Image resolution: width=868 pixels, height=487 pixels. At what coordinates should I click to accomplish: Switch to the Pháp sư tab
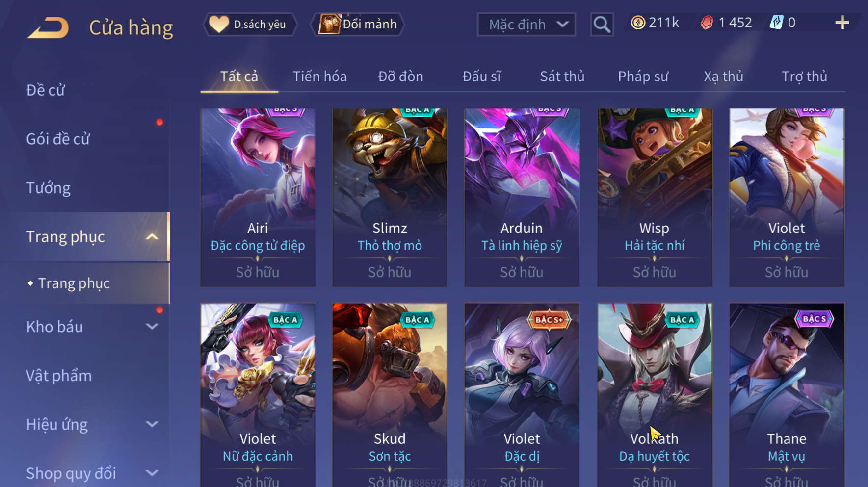(x=643, y=77)
